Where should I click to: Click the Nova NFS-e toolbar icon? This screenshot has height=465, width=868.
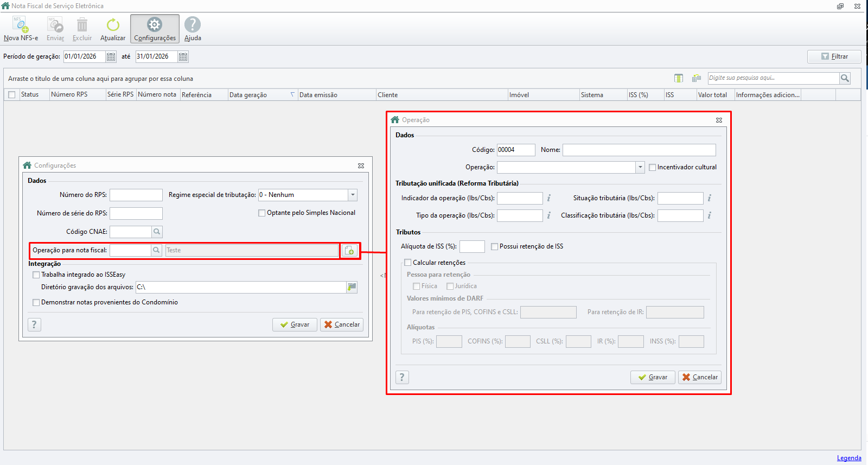pos(21,26)
